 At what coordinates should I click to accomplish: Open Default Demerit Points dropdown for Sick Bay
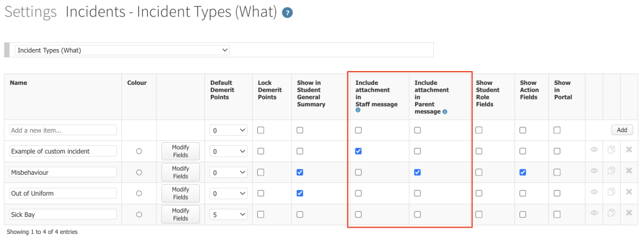[x=228, y=214]
